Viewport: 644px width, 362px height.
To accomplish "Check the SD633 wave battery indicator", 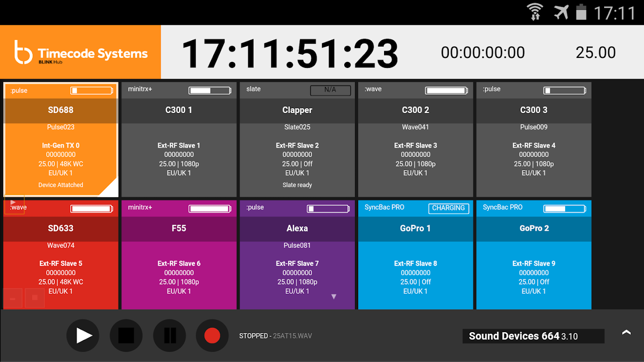I will point(92,209).
